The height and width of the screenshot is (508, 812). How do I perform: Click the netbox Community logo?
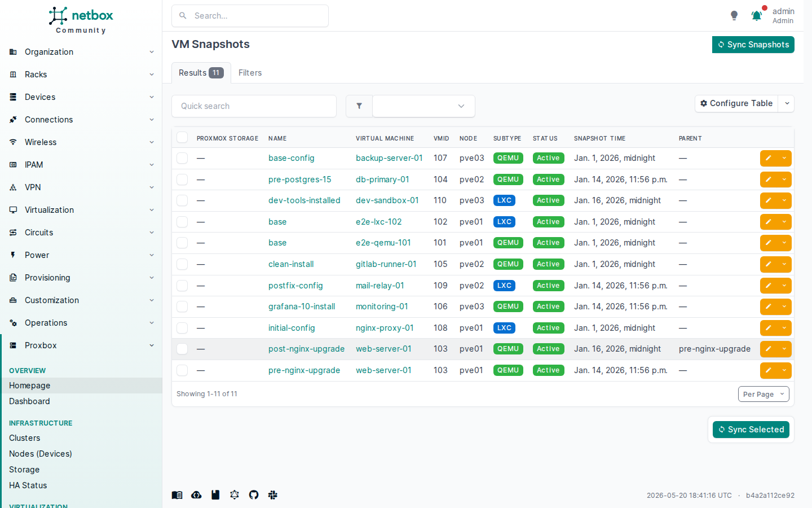(81, 20)
